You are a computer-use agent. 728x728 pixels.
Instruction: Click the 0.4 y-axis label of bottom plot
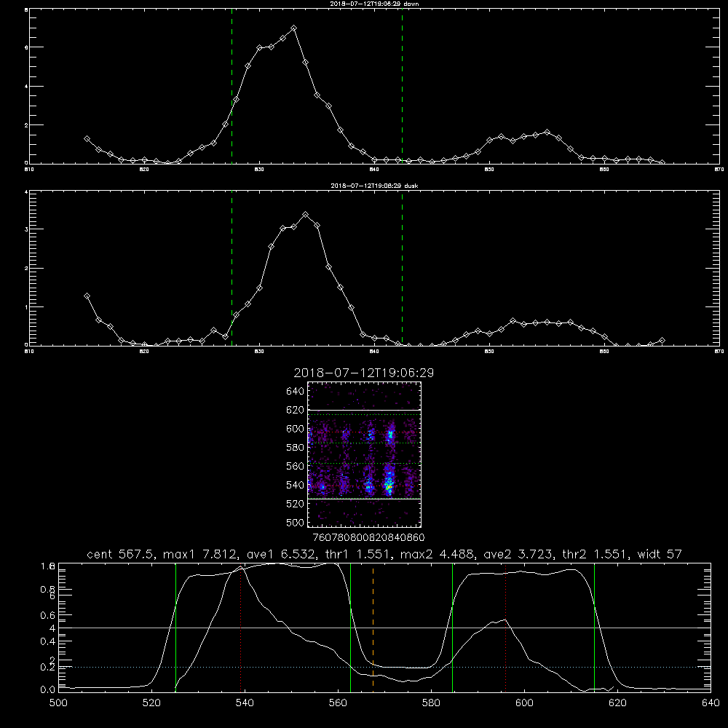pos(48,641)
